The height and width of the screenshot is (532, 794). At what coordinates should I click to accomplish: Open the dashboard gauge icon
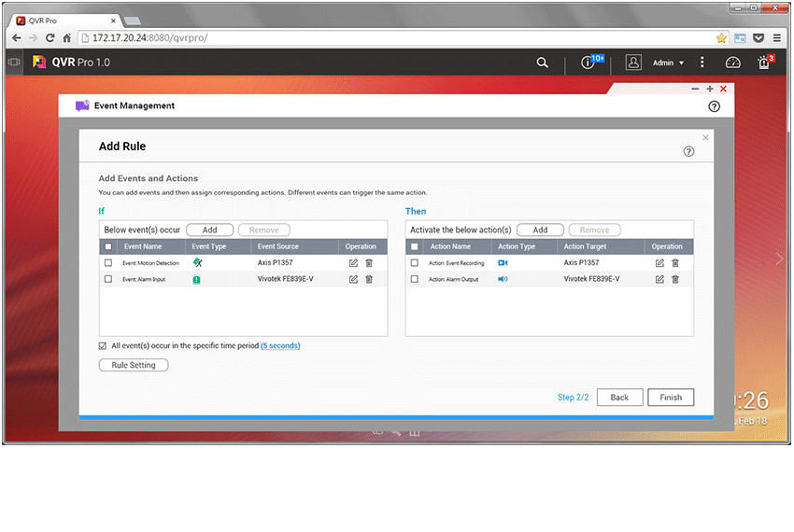click(x=733, y=63)
